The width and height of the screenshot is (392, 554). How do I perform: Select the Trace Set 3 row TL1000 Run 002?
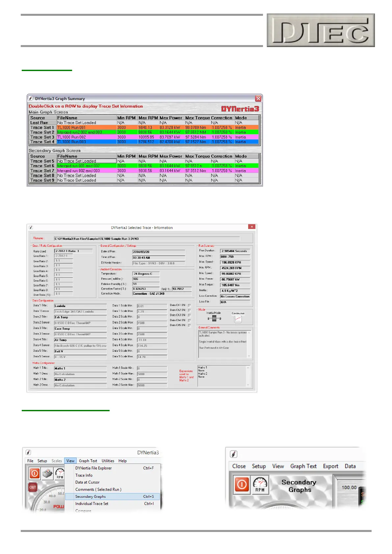(144, 137)
